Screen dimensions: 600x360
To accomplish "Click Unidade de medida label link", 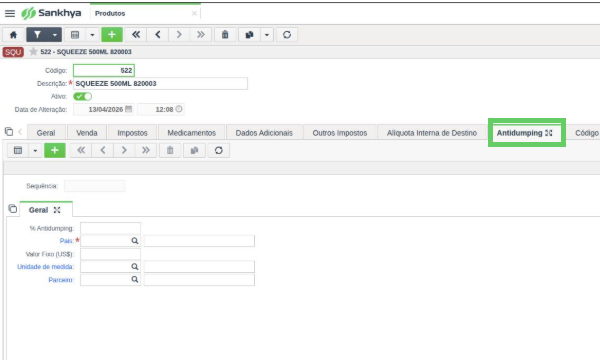I will click(x=46, y=267).
